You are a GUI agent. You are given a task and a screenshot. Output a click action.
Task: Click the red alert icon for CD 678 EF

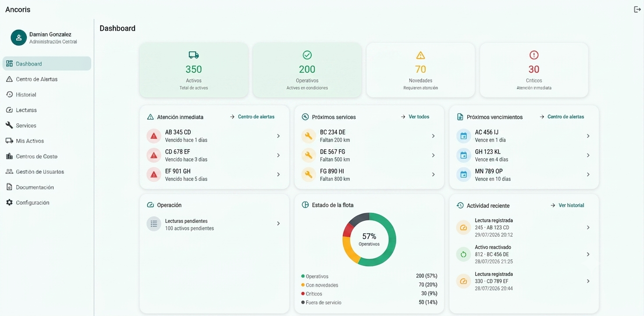154,155
